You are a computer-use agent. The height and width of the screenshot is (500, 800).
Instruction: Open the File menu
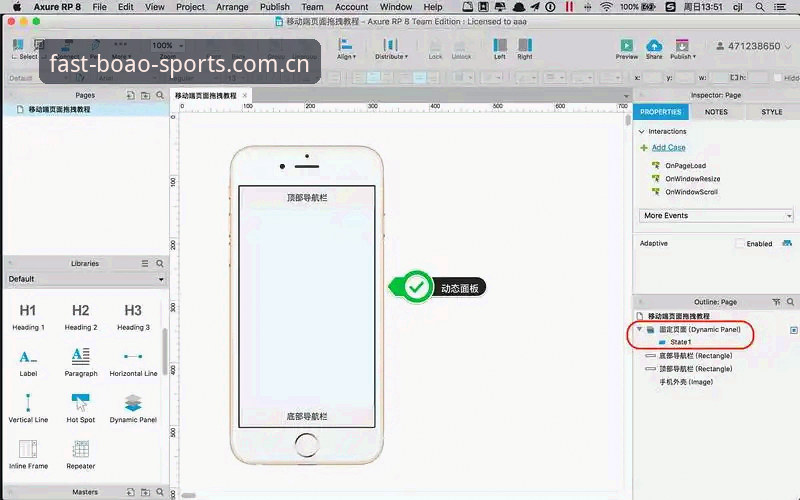99,7
